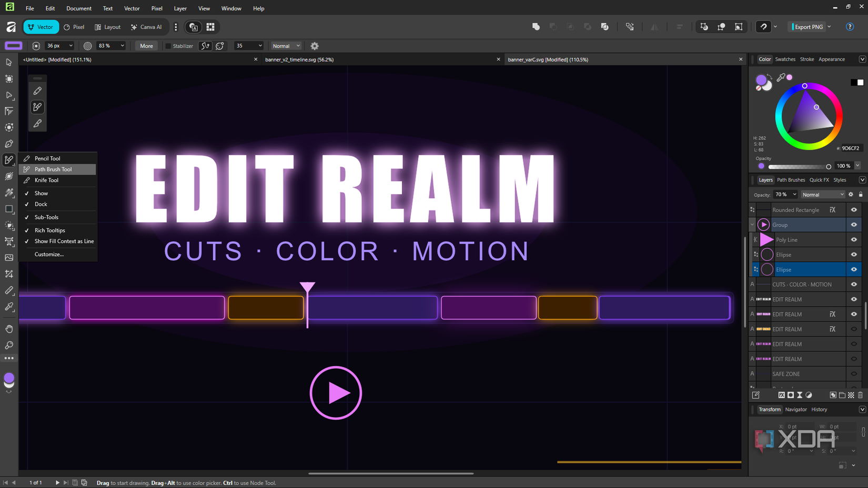Click the context toolbar settings gear
This screenshot has width=868, height=488.
pyautogui.click(x=315, y=46)
